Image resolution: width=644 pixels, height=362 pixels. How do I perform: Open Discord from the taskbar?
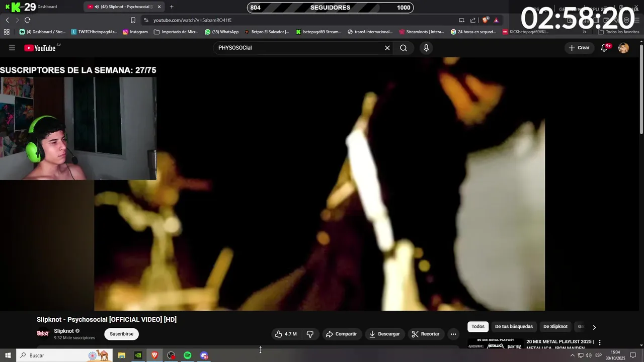point(204,355)
